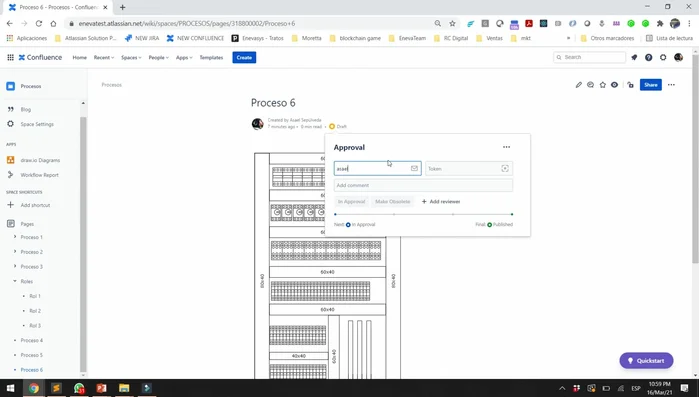This screenshot has width=699, height=397.
Task: Open inline comments icon in page toolbar
Action: pyautogui.click(x=590, y=85)
